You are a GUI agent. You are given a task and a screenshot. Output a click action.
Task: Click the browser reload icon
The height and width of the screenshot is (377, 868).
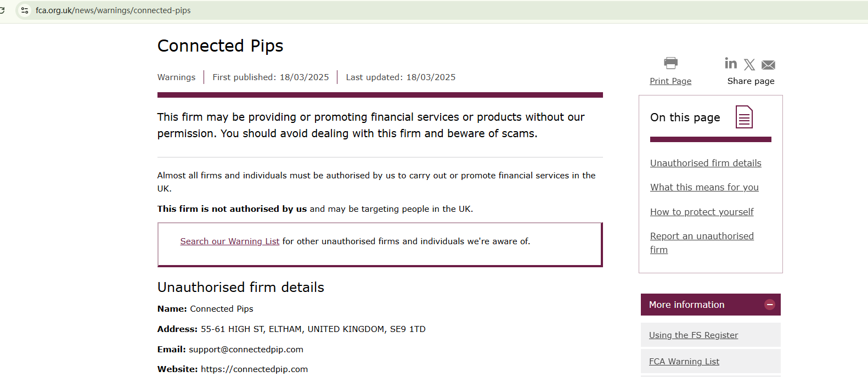click(2, 10)
